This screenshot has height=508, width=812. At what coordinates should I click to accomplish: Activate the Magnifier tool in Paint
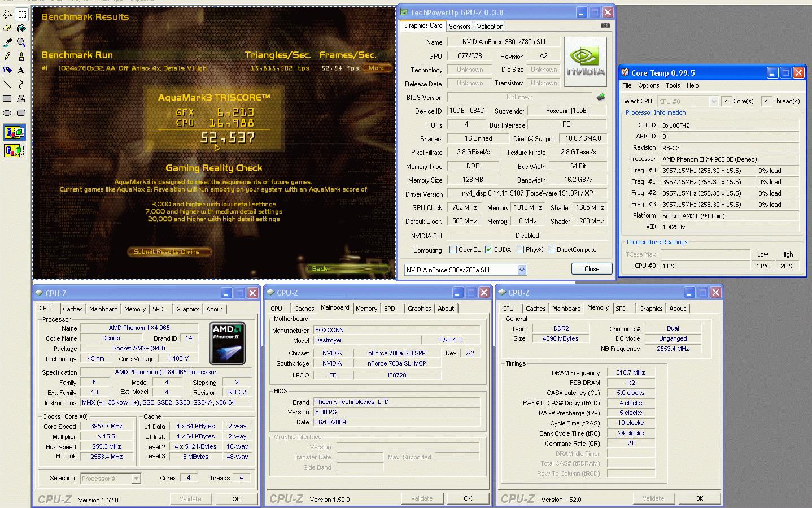21,42
